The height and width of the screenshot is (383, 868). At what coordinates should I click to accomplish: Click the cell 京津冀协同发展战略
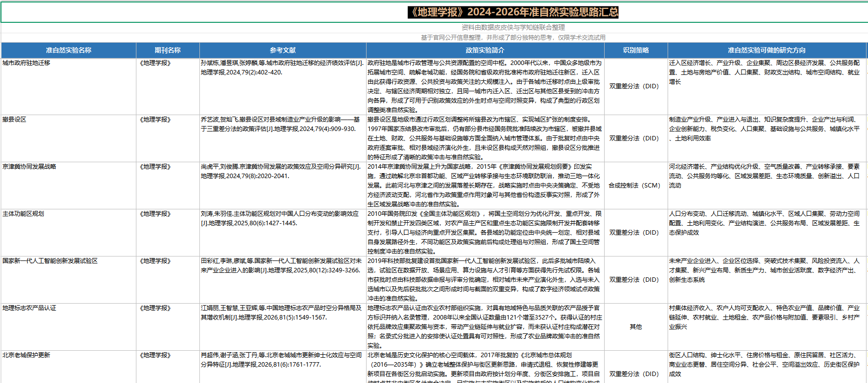tap(68, 186)
